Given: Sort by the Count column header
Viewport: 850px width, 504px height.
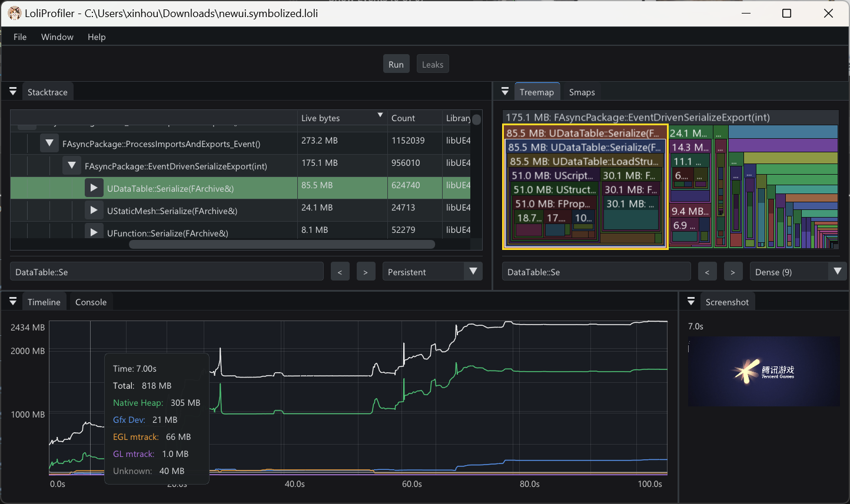Looking at the screenshot, I should 414,118.
